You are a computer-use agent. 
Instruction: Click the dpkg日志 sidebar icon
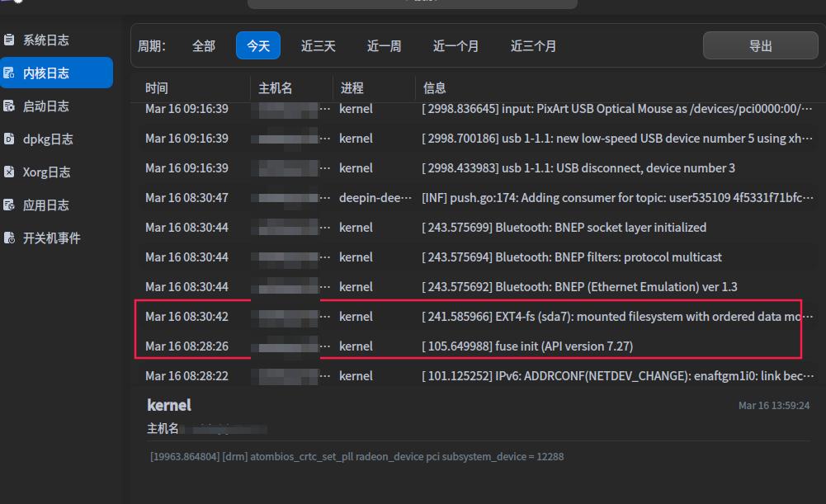tap(9, 139)
